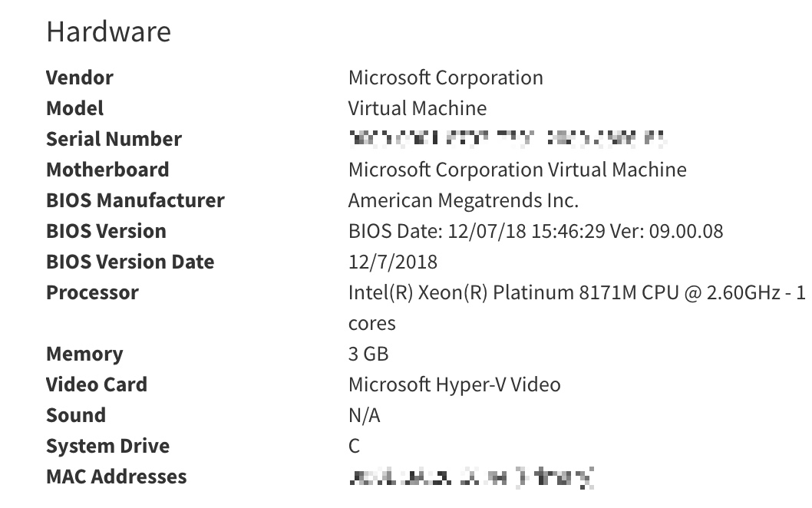Select the Model label
This screenshot has height=508, width=812.
click(x=75, y=108)
